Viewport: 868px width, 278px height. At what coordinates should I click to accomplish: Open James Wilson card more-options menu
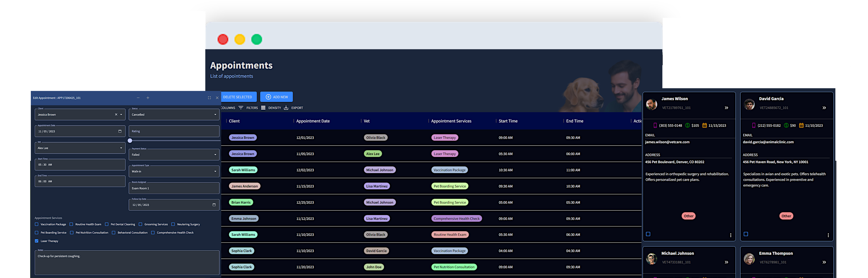[730, 235]
